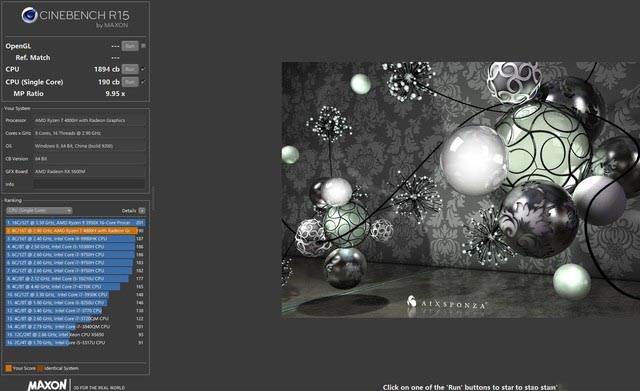Click the MP Ratio value 9.95 x
The image size is (640, 391).
(115, 93)
